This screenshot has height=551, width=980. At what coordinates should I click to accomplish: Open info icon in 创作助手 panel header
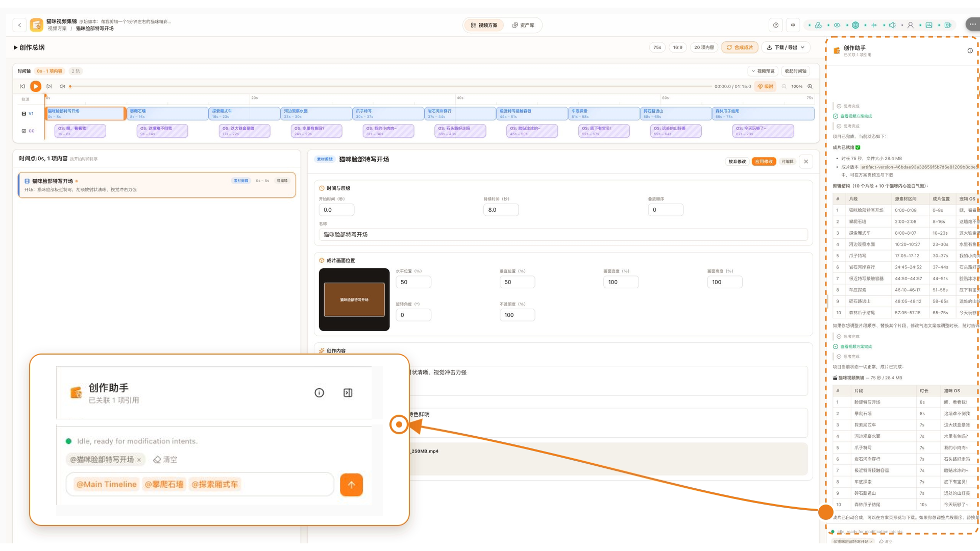[970, 51]
